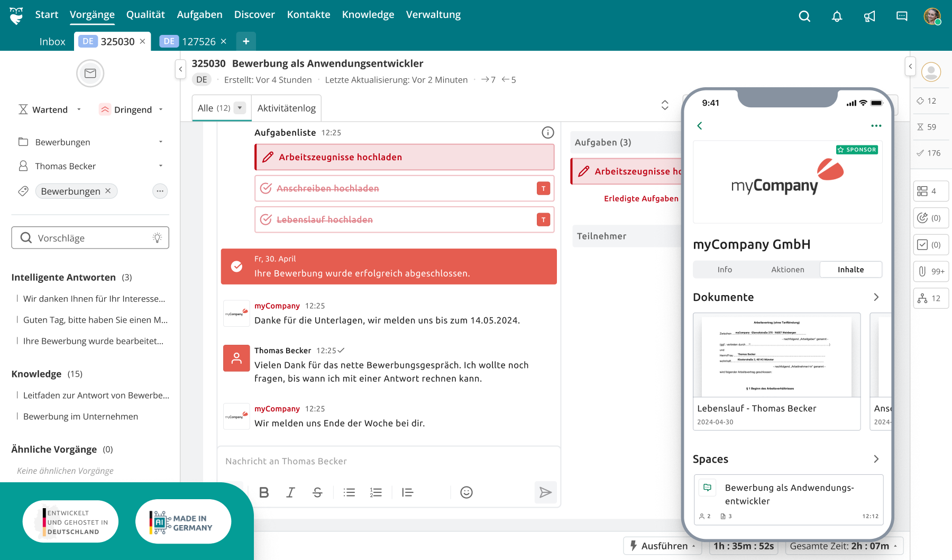The width and height of the screenshot is (952, 560).
Task: Open right sidebar hourglass count 59
Action: click(927, 127)
